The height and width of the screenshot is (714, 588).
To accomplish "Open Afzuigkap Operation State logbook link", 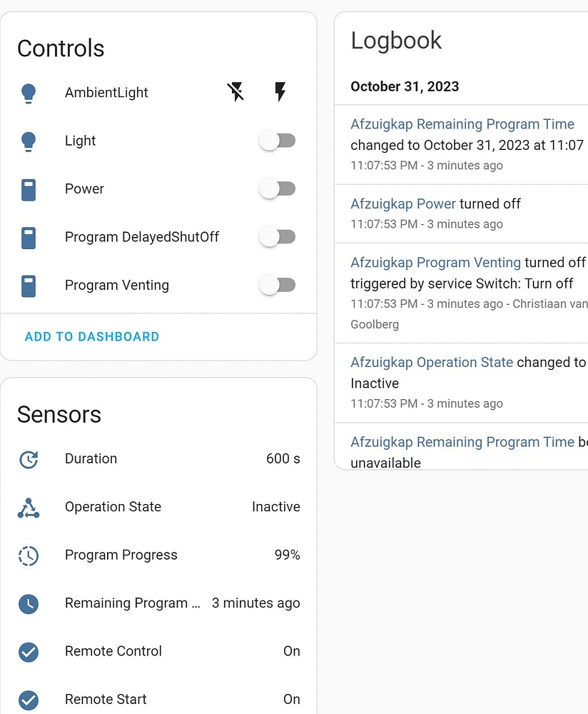I will [432, 363].
